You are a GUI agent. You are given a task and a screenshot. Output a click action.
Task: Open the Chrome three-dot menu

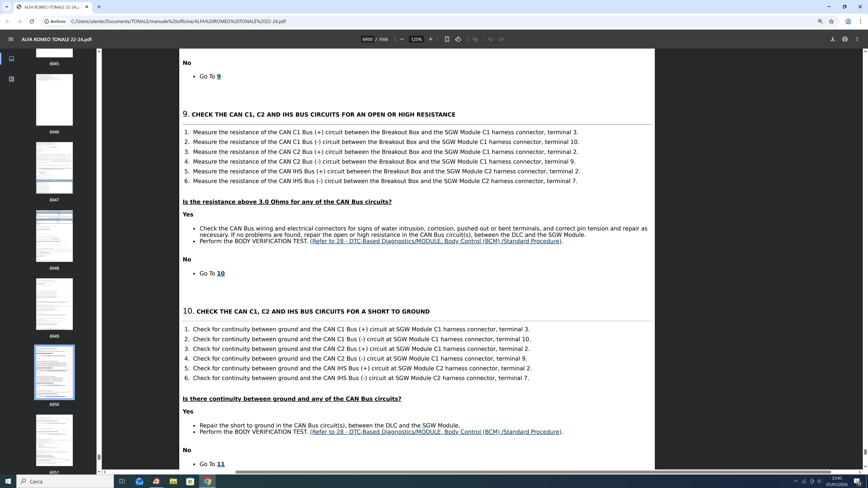pyautogui.click(x=860, y=21)
